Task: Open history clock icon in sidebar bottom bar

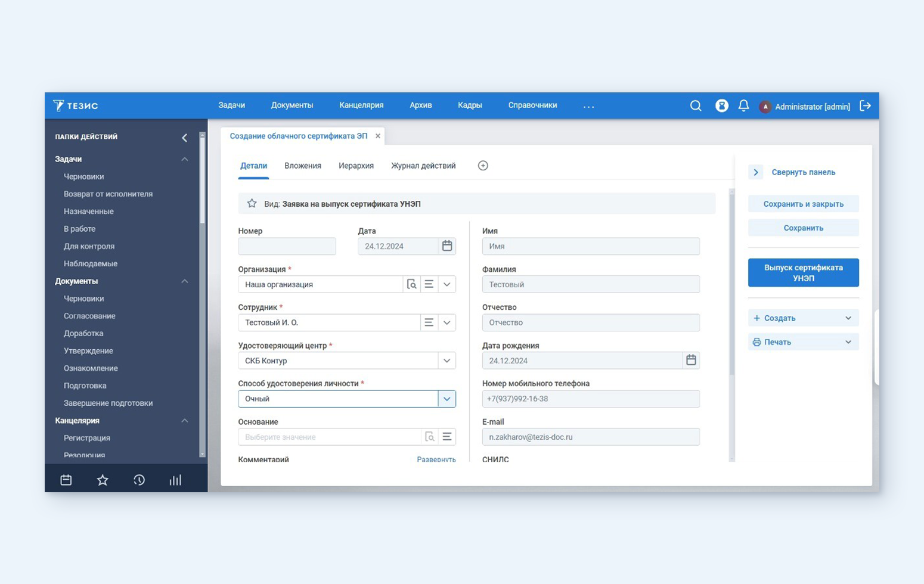Action: pos(139,480)
